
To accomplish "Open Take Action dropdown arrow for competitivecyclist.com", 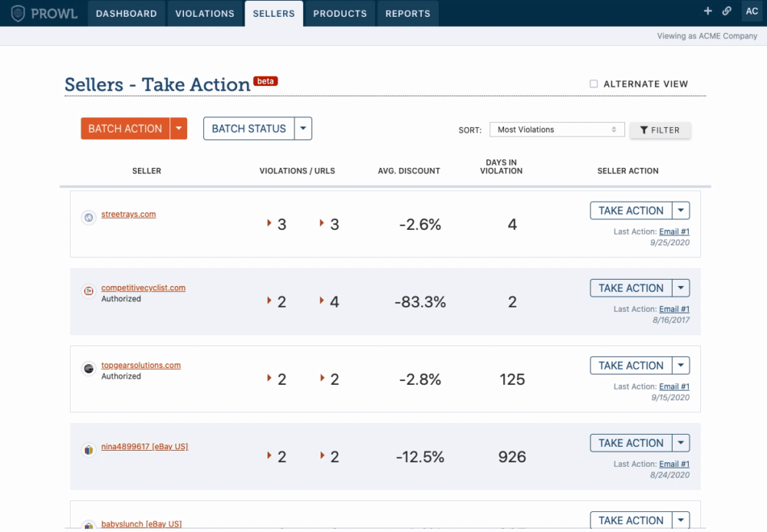I will 681,288.
